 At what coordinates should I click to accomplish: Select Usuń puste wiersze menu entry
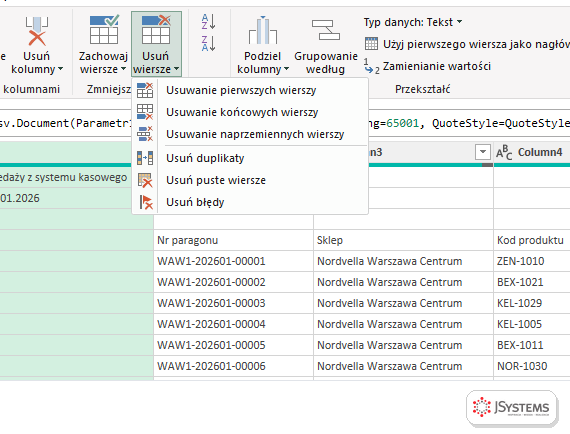pyautogui.click(x=250, y=180)
